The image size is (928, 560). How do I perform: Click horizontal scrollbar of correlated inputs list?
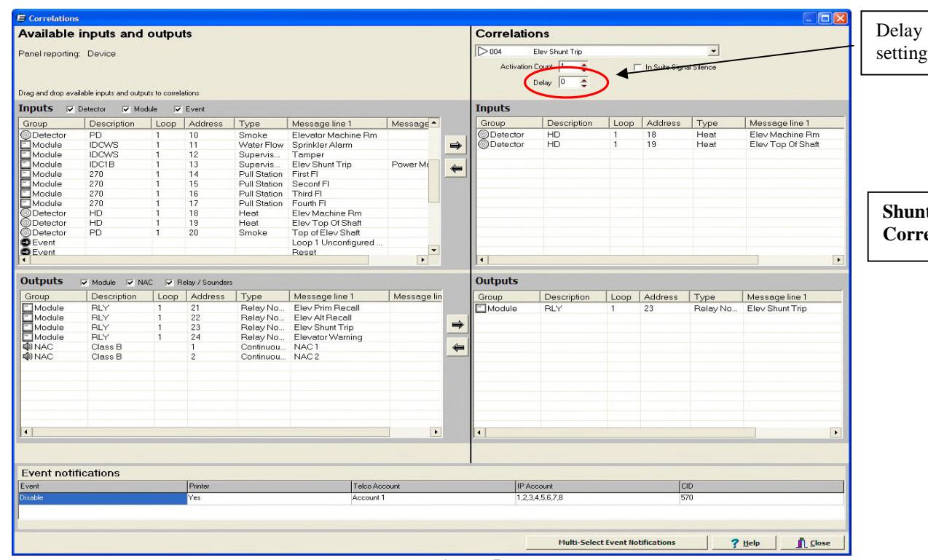[x=659, y=259]
